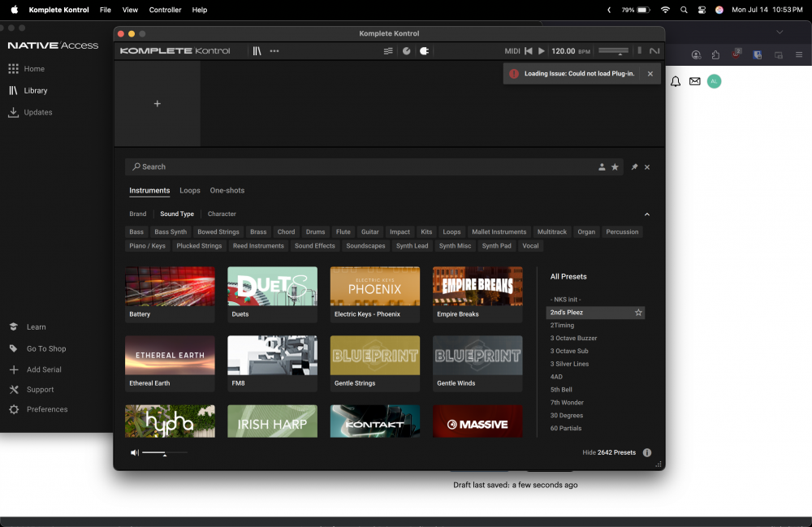
Task: Toggle the Piano / Keys tag filter
Action: point(147,246)
